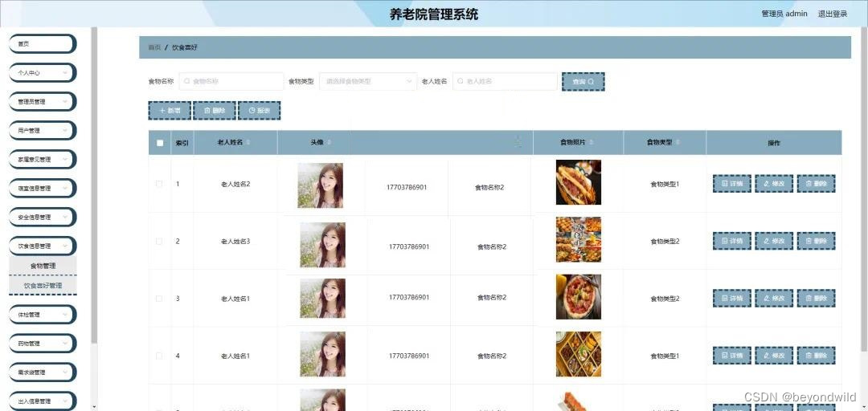Click the 老人姓名3 cell
Viewport: 868px width, 411px height.
(235, 241)
